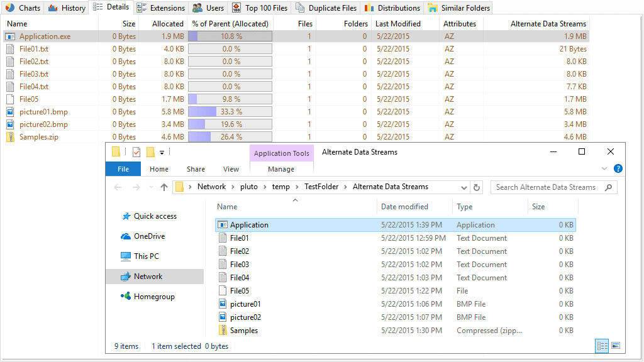644x362 pixels.
Task: Click the blue Help button
Action: pos(618,168)
